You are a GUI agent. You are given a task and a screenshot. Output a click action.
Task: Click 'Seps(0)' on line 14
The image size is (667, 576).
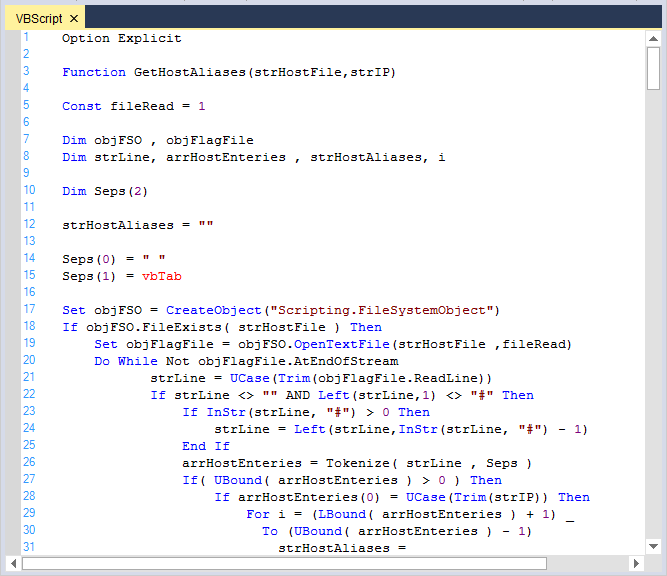pyautogui.click(x=89, y=259)
